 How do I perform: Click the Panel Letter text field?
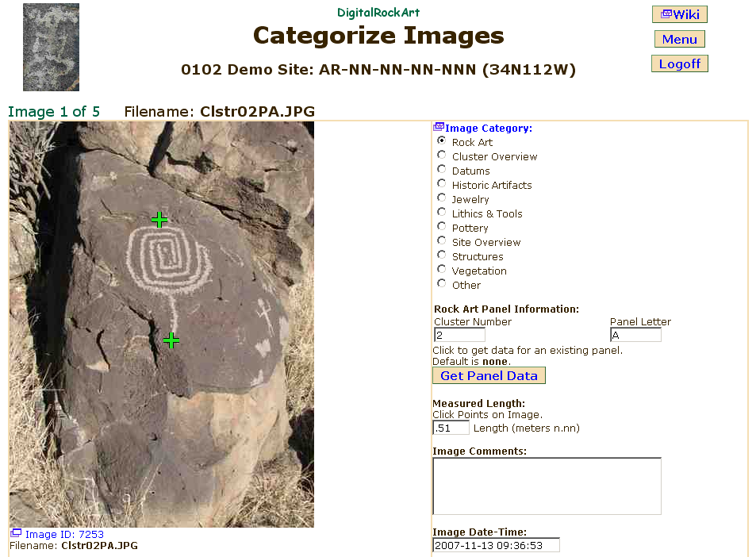pos(635,335)
